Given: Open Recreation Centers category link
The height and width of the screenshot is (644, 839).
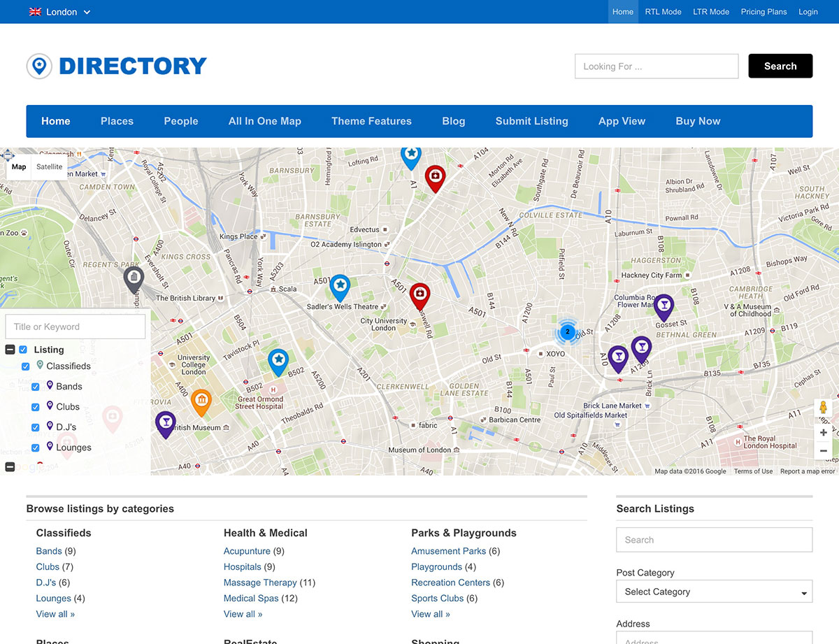Looking at the screenshot, I should click(451, 582).
